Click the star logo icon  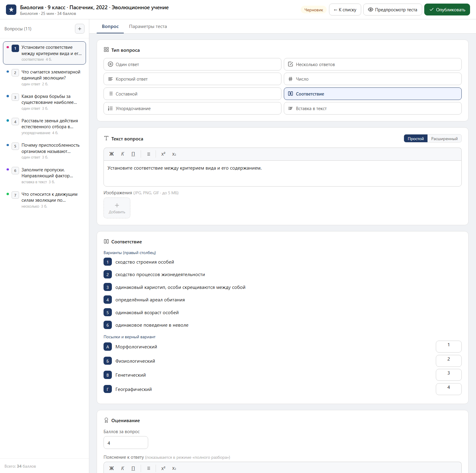[11, 10]
